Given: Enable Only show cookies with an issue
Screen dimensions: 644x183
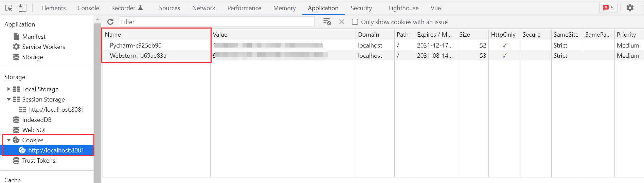Looking at the screenshot, I should coord(355,22).
